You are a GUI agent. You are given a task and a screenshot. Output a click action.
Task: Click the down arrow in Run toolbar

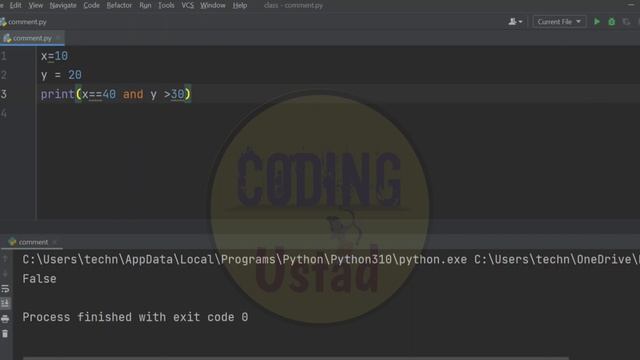click(5, 273)
